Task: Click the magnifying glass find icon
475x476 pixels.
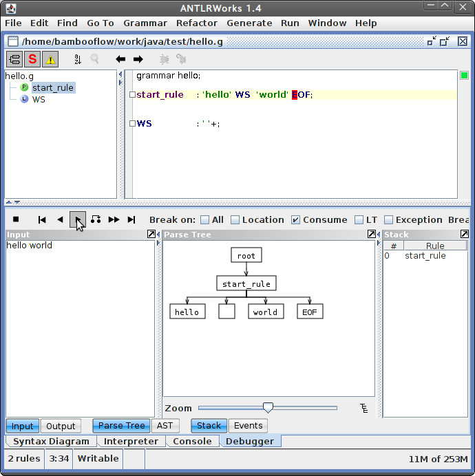Action: click(94, 58)
